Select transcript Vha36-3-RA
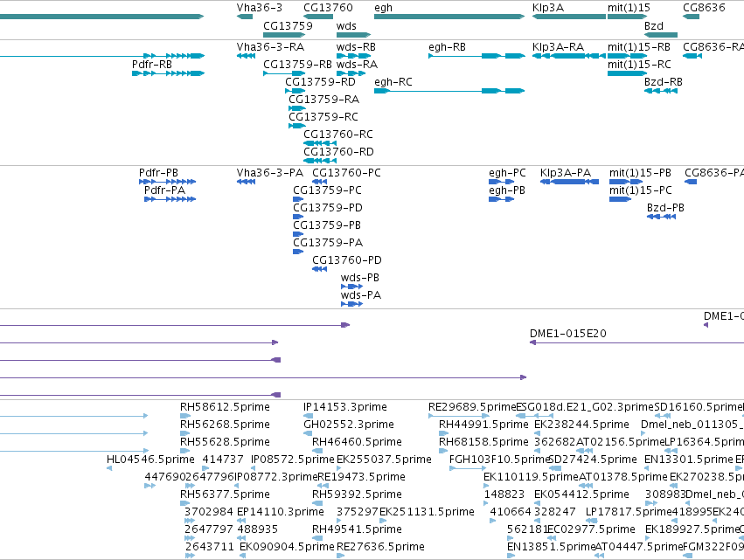Viewport: 744px width, 560px height. tap(270, 46)
